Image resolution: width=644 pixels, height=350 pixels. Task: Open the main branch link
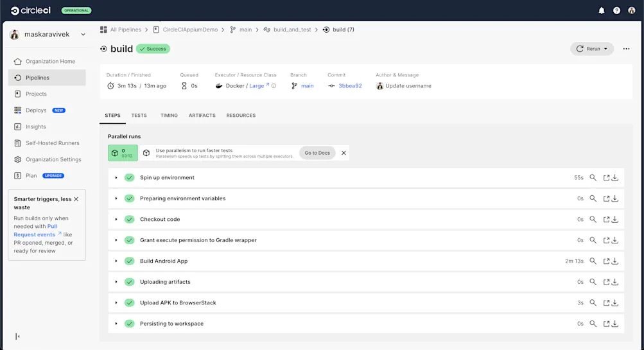pos(307,86)
